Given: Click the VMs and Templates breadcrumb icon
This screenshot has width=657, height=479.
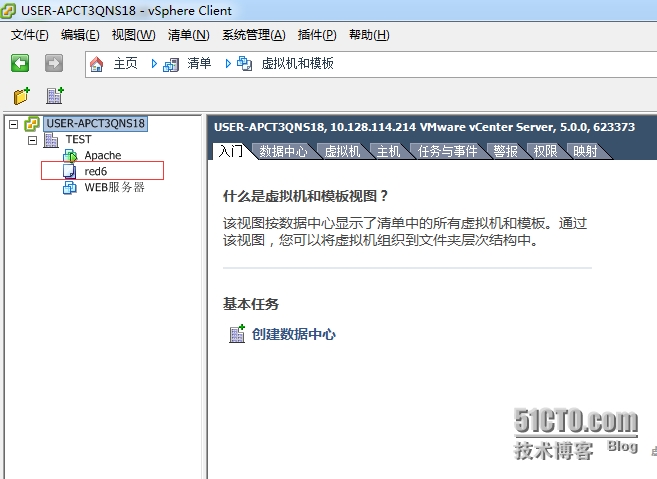Looking at the screenshot, I should coord(245,64).
